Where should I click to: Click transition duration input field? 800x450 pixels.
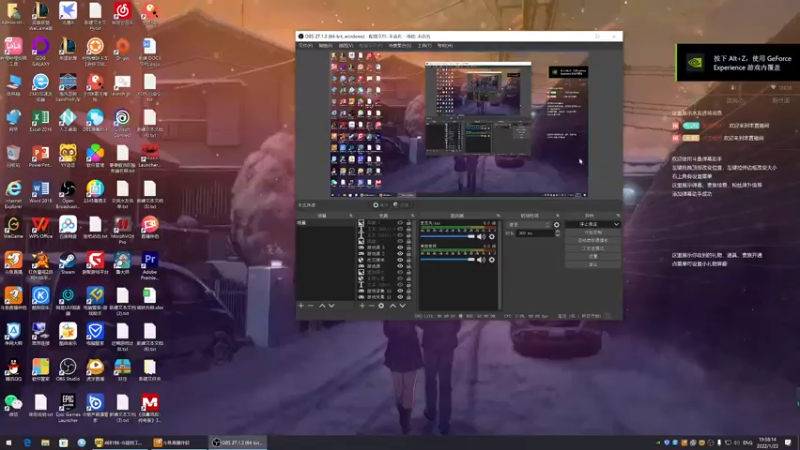[534, 233]
